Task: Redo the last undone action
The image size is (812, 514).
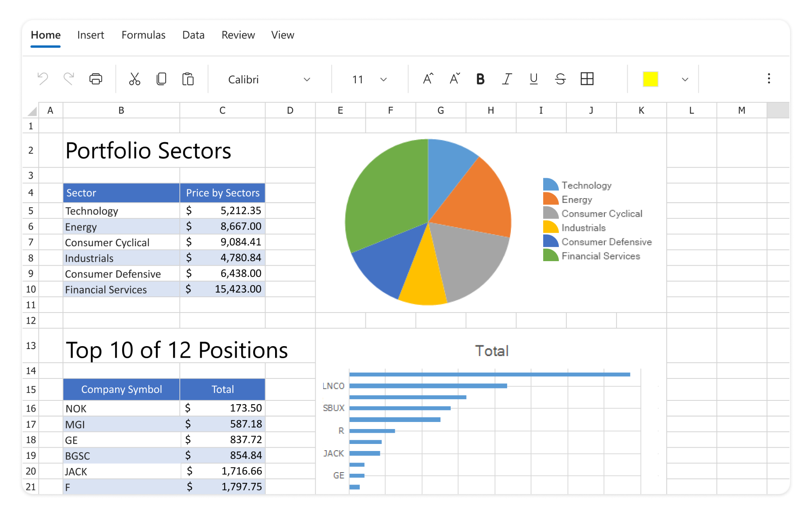Action: point(69,79)
